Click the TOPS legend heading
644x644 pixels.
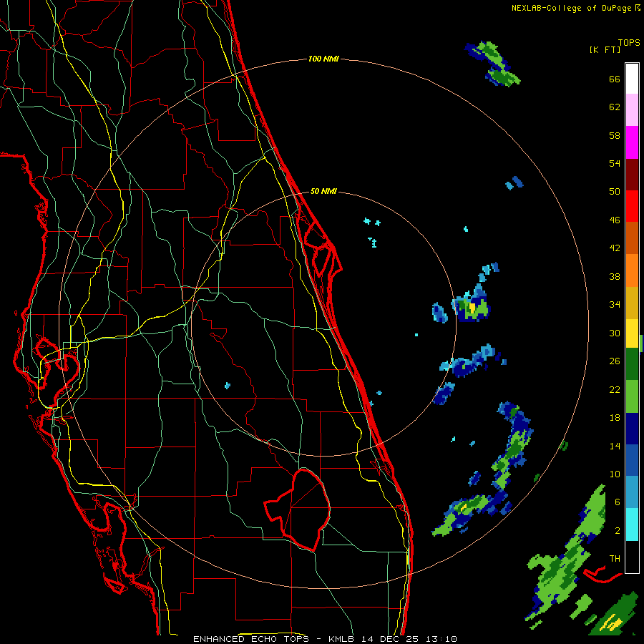point(629,43)
